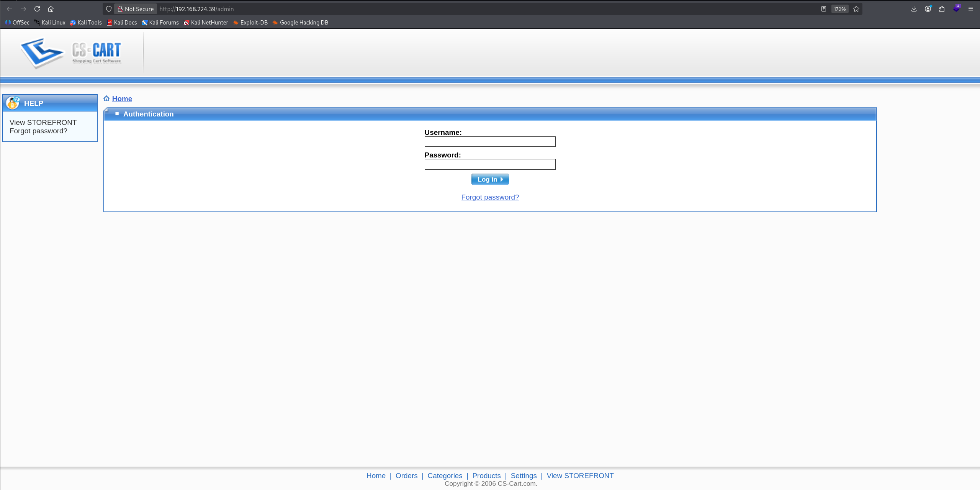Viewport: 980px width, 490px height.
Task: Open the Firefox hamburger menu
Action: 970,9
